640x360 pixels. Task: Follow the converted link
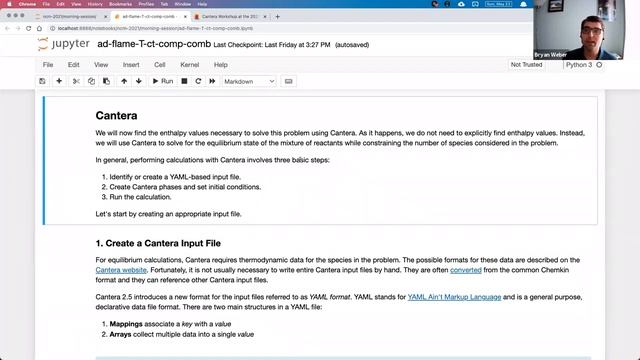coord(466,270)
